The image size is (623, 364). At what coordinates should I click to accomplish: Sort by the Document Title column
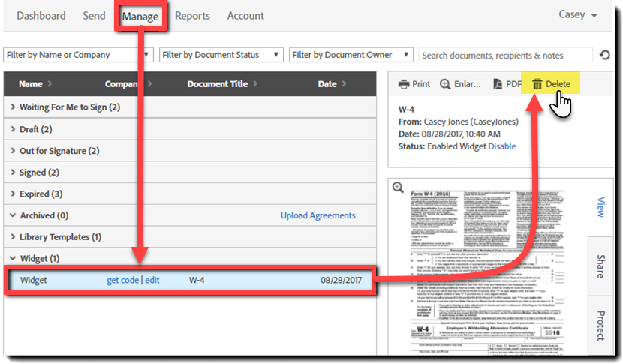click(x=222, y=84)
